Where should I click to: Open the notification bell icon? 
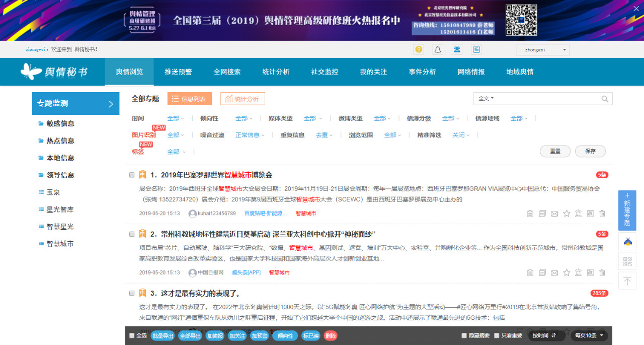[438, 49]
